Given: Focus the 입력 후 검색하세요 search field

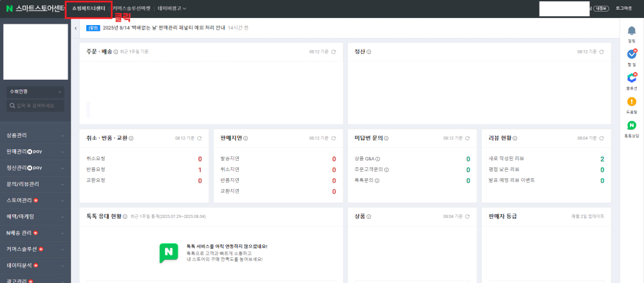Looking at the screenshot, I should 35,106.
